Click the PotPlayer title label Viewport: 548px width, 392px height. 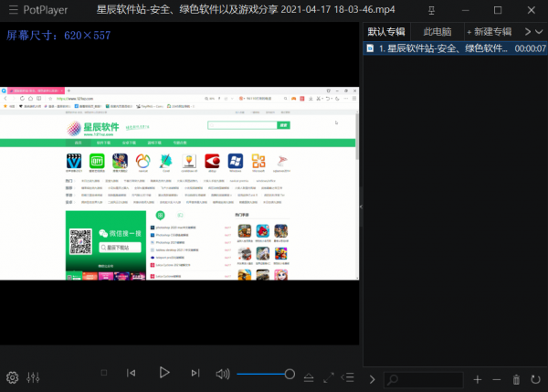pos(46,10)
